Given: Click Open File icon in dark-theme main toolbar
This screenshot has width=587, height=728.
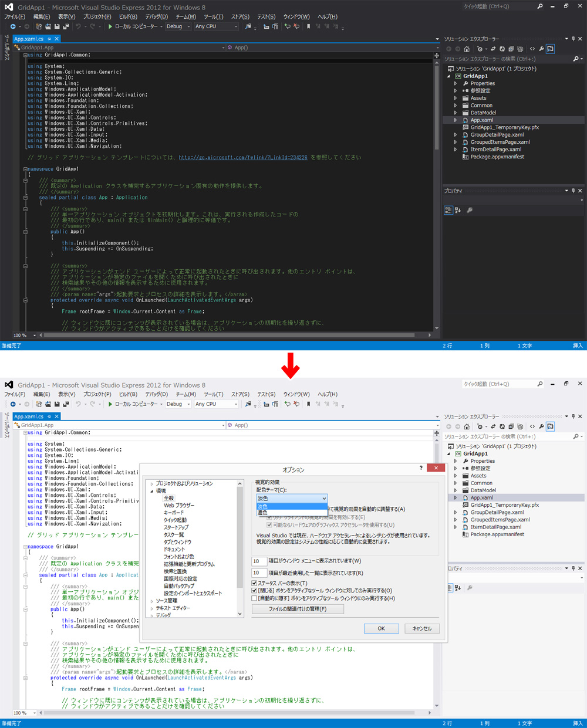Looking at the screenshot, I should [48, 26].
